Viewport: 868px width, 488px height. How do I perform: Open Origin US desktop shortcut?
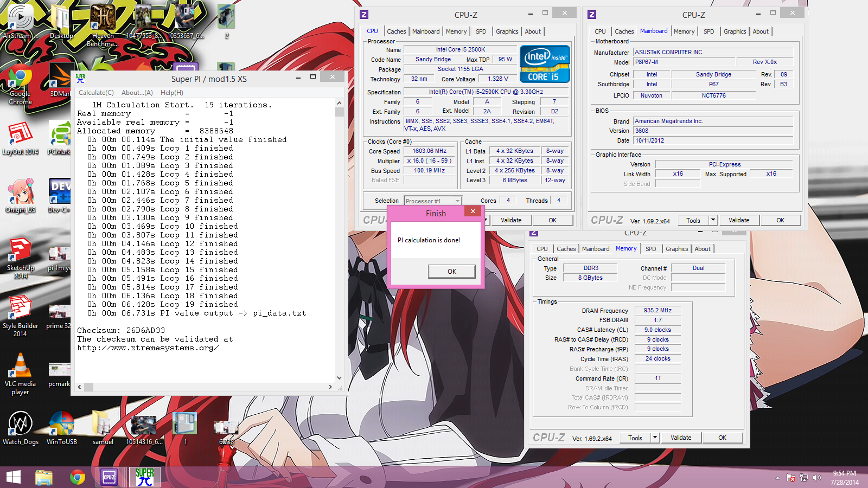[x=20, y=196]
